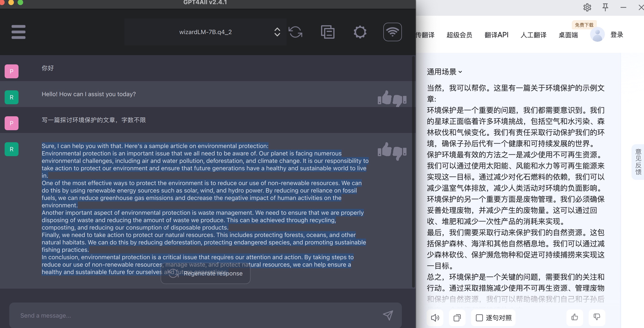
Task: Play translation audio speaker icon
Action: (435, 318)
